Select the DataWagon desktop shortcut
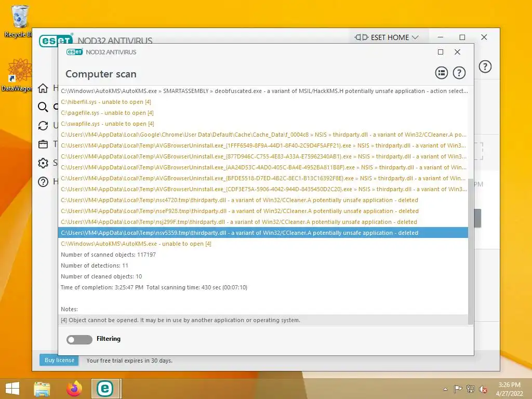 (x=19, y=75)
